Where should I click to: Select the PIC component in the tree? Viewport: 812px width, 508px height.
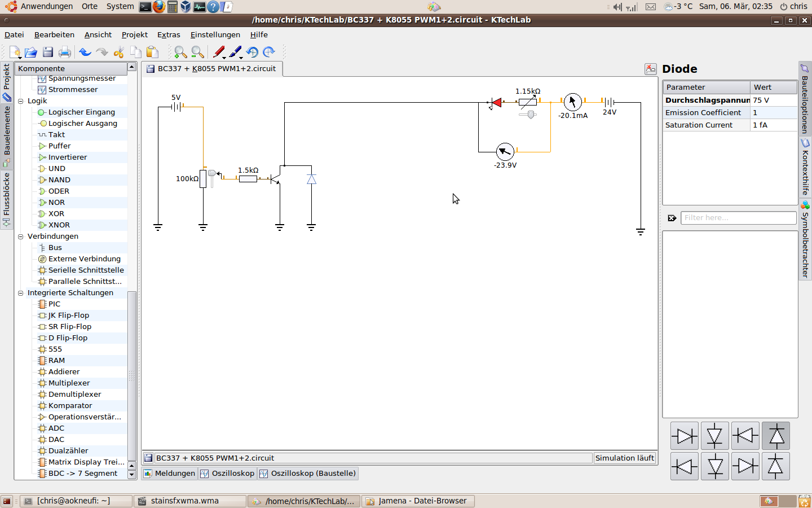tap(54, 304)
